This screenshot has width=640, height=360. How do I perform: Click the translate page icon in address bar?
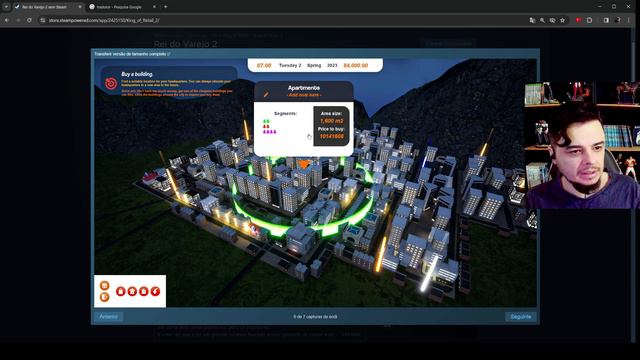tap(532, 20)
